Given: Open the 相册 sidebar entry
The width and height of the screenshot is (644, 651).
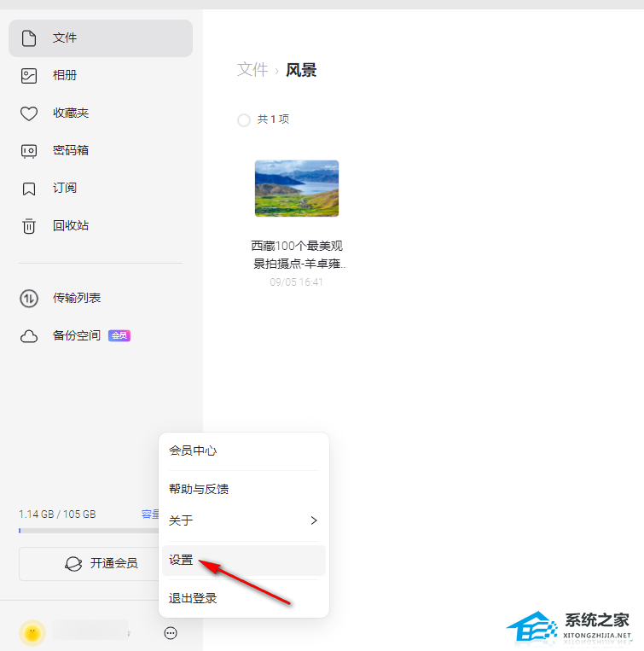Looking at the screenshot, I should (x=101, y=76).
